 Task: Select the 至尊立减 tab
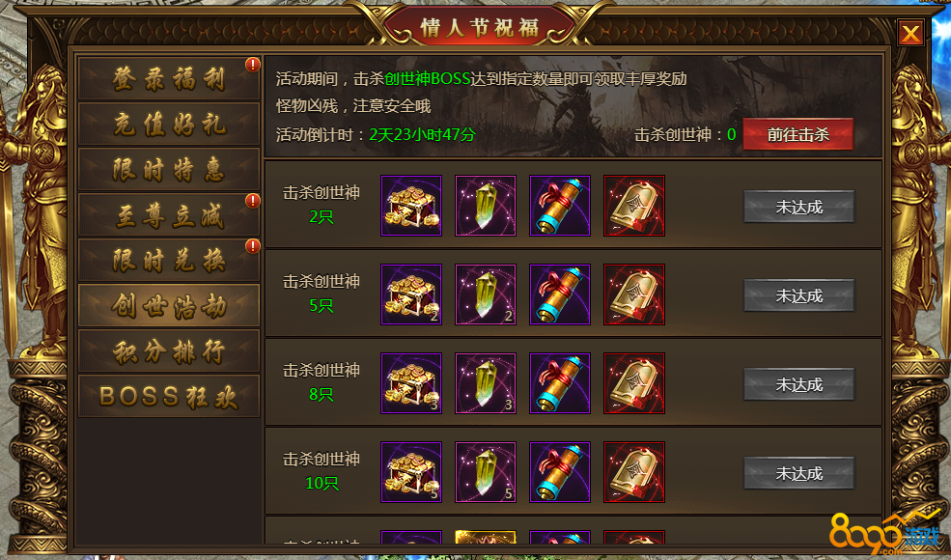(x=169, y=214)
